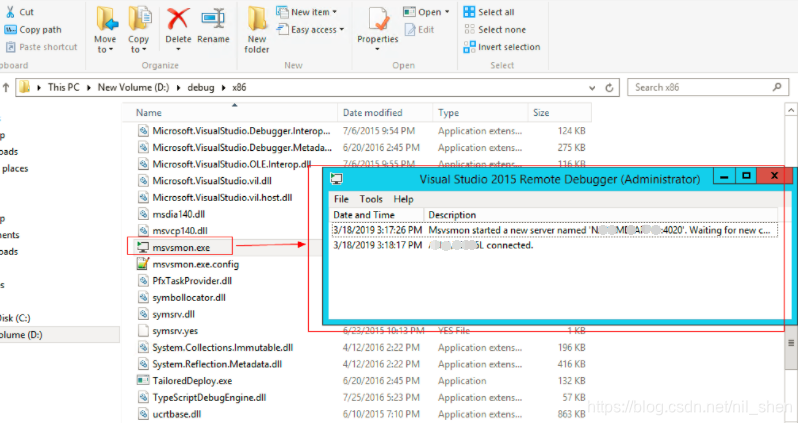The image size is (801, 425).
Task: Open Help menu in Remote Debugger
Action: point(403,199)
